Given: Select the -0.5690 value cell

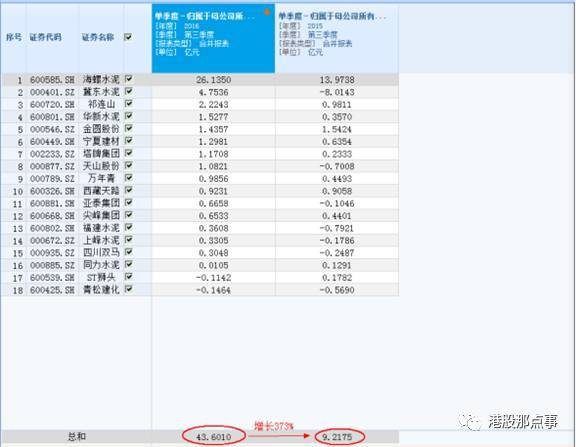Looking at the screenshot, I should click(337, 290).
